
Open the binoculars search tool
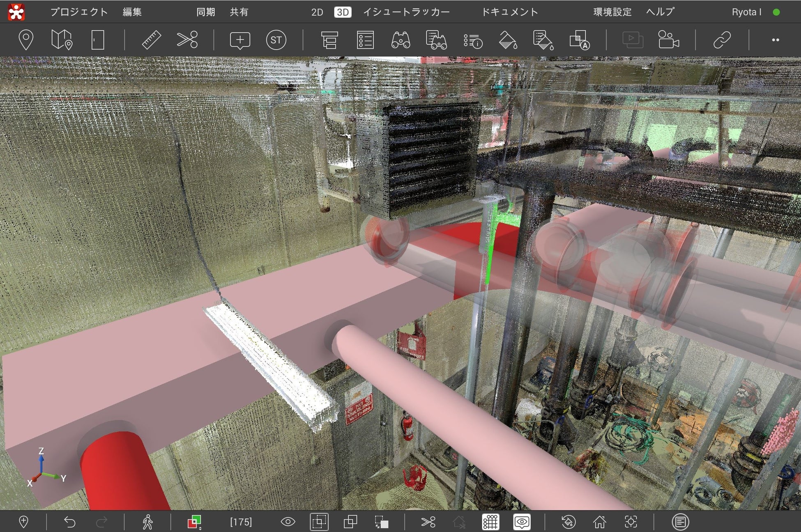click(400, 40)
